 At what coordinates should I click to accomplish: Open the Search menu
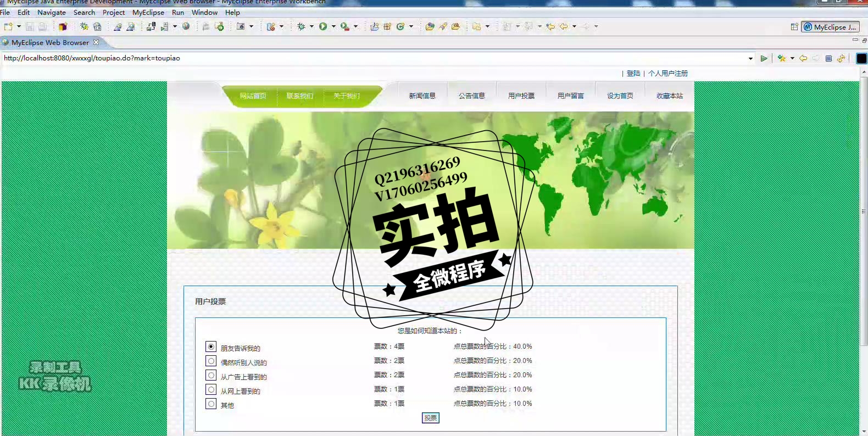[x=84, y=12]
